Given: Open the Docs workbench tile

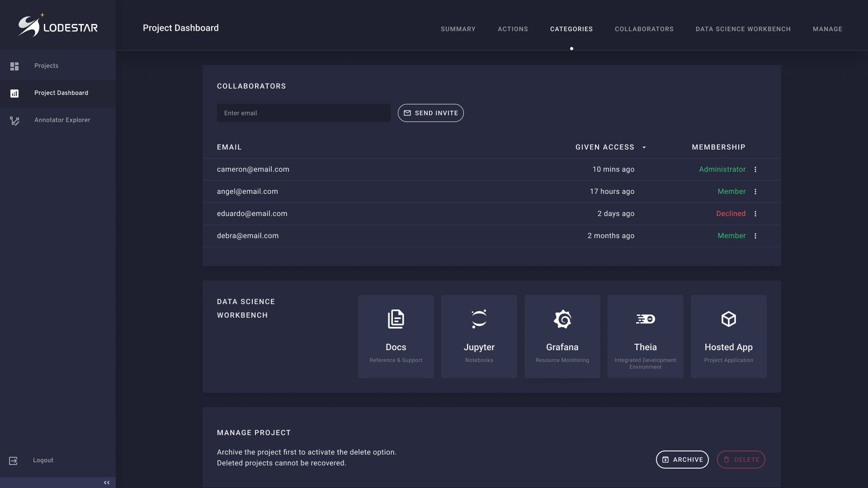Looking at the screenshot, I should point(396,336).
